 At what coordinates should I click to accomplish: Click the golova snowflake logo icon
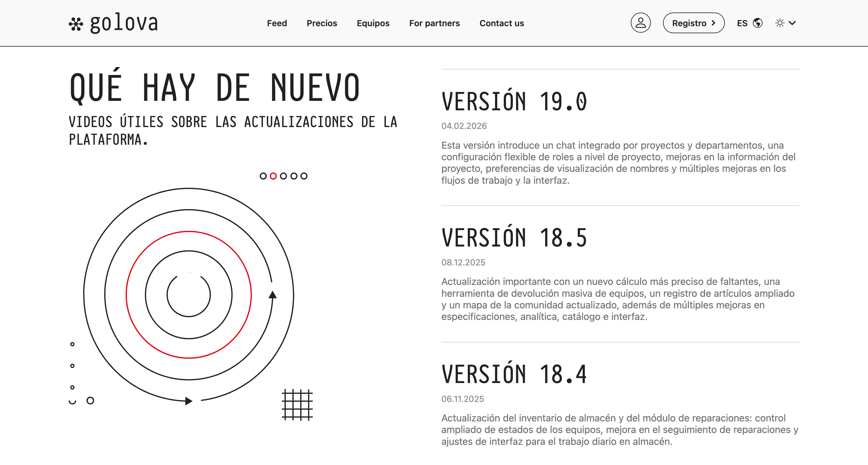76,24
